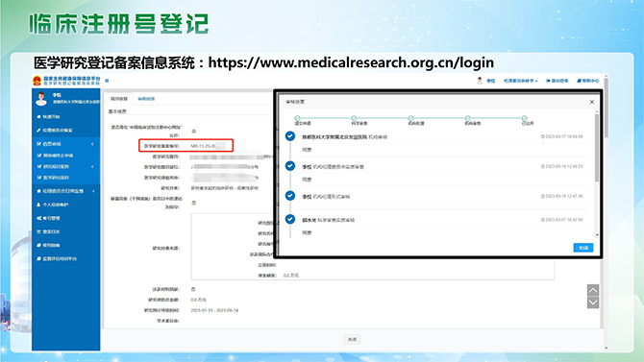The height and width of the screenshot is (362, 644).
Task: Open the 医学研究项目 sidebar submenu item
Action: point(53,178)
